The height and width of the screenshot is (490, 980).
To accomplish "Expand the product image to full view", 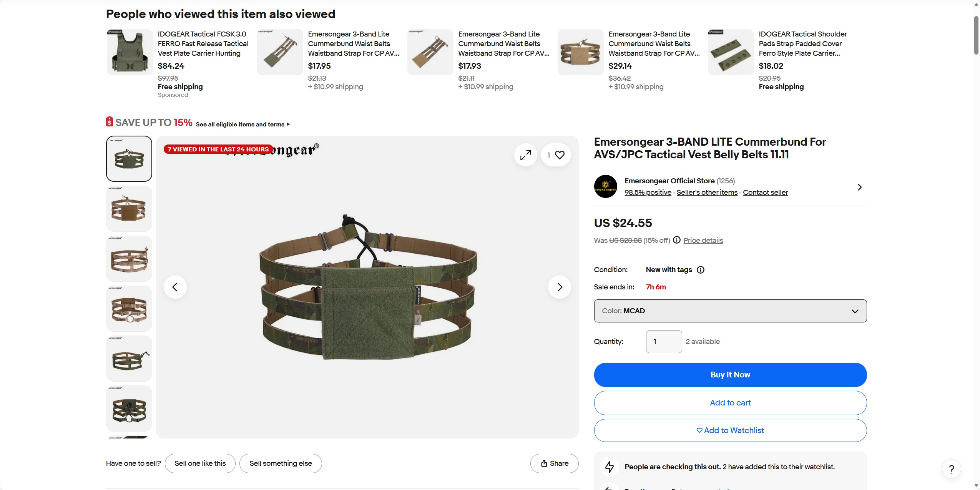I will (525, 155).
